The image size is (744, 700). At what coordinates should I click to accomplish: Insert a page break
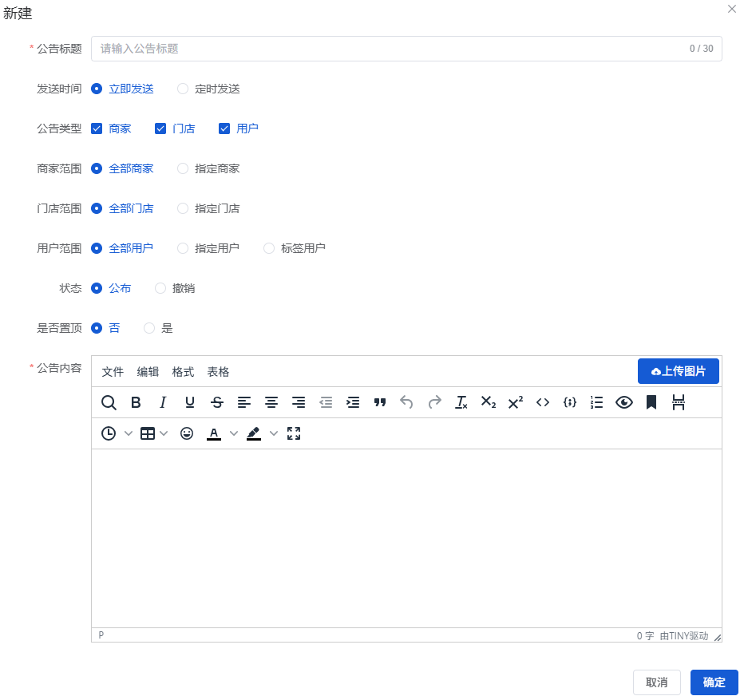coord(678,402)
